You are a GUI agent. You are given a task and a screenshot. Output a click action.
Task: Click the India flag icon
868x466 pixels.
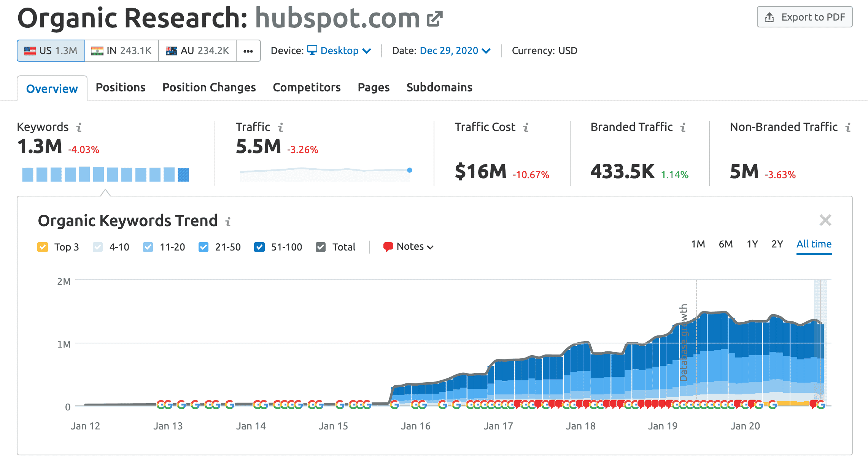[x=97, y=51]
